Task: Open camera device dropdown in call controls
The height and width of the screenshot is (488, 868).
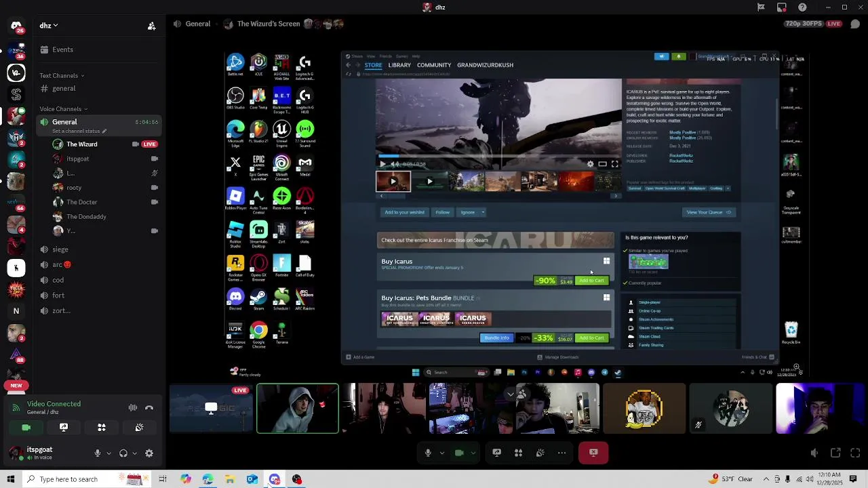Action: (x=473, y=453)
